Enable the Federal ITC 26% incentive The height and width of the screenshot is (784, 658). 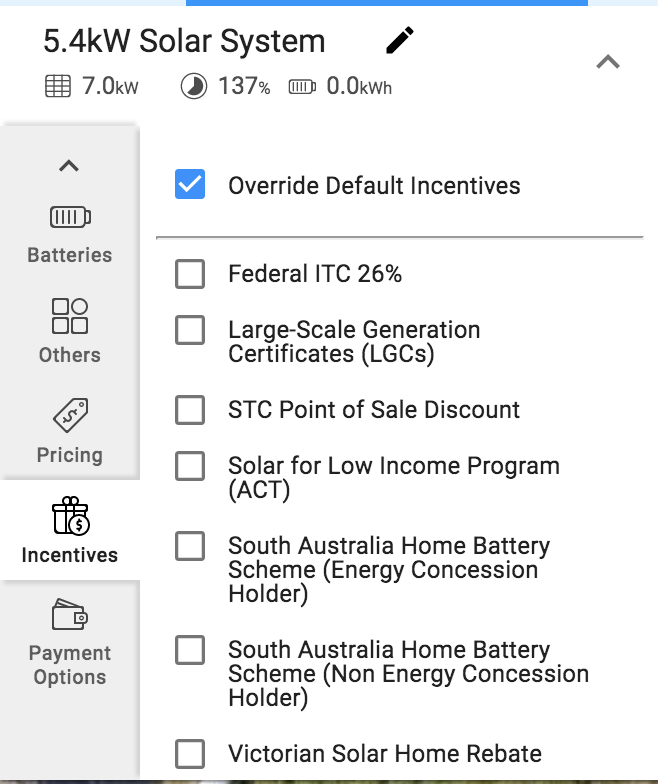[190, 274]
